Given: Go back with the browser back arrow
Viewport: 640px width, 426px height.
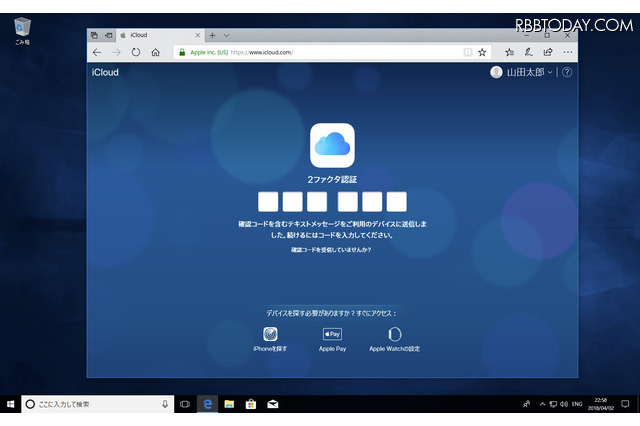Looking at the screenshot, I should (x=97, y=52).
